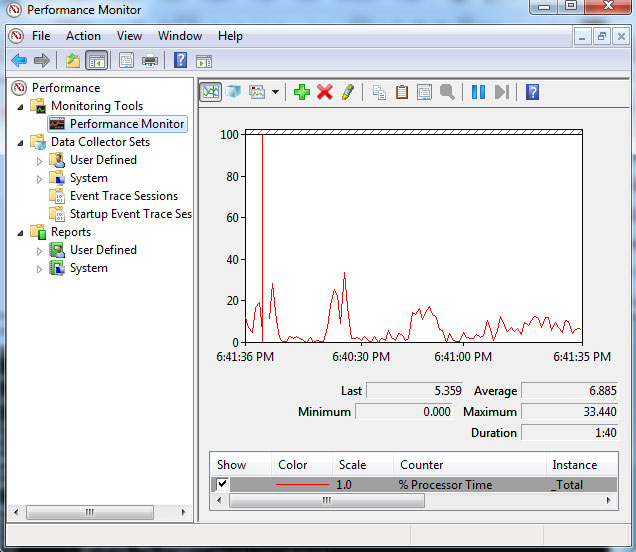Viewport: 636px width, 552px height.
Task: Click the red color line for % Processor Time
Action: (300, 484)
